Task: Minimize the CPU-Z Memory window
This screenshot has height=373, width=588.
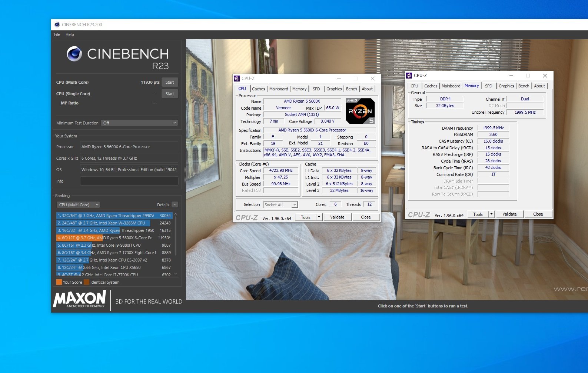Action: pos(511,76)
